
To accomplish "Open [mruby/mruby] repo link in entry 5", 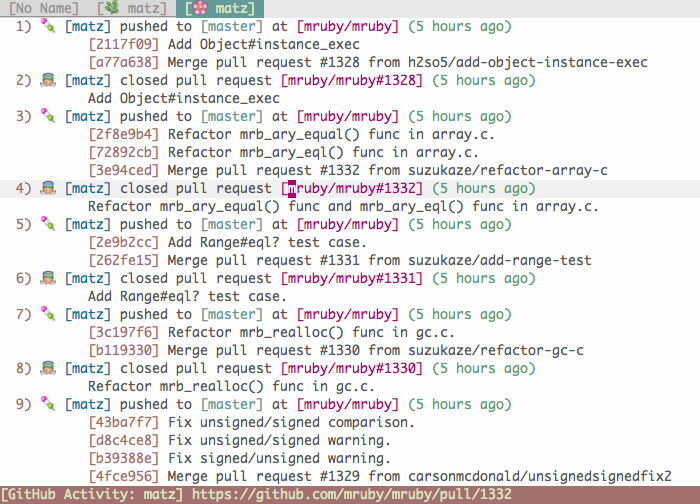I will (348, 225).
